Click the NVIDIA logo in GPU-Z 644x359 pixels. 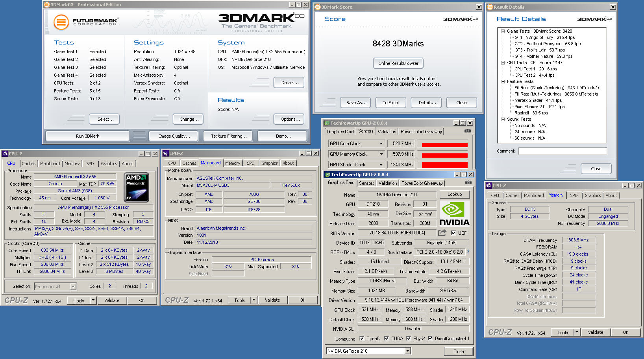point(454,214)
